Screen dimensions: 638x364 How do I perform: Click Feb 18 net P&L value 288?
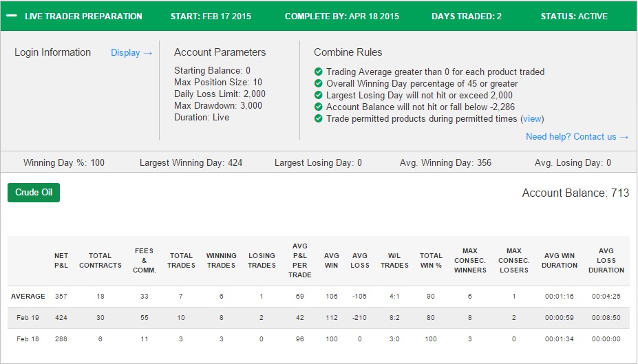coord(61,339)
